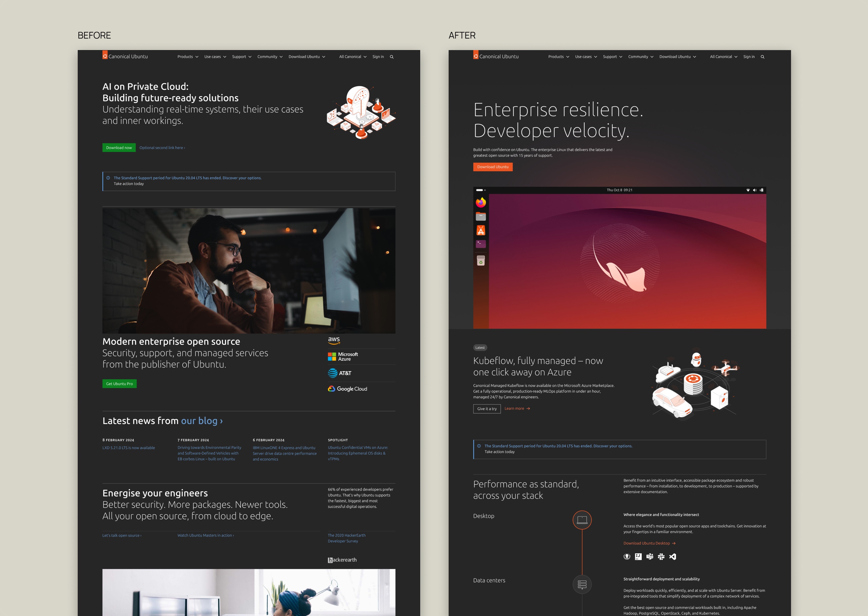The width and height of the screenshot is (868, 616).
Task: Click Sign in in AFTER mockup
Action: pos(749,57)
